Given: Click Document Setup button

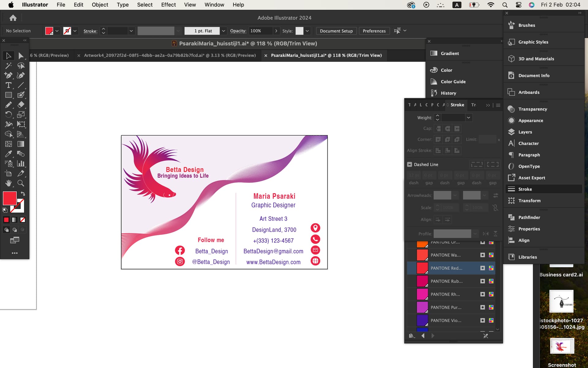Looking at the screenshot, I should click(x=336, y=31).
